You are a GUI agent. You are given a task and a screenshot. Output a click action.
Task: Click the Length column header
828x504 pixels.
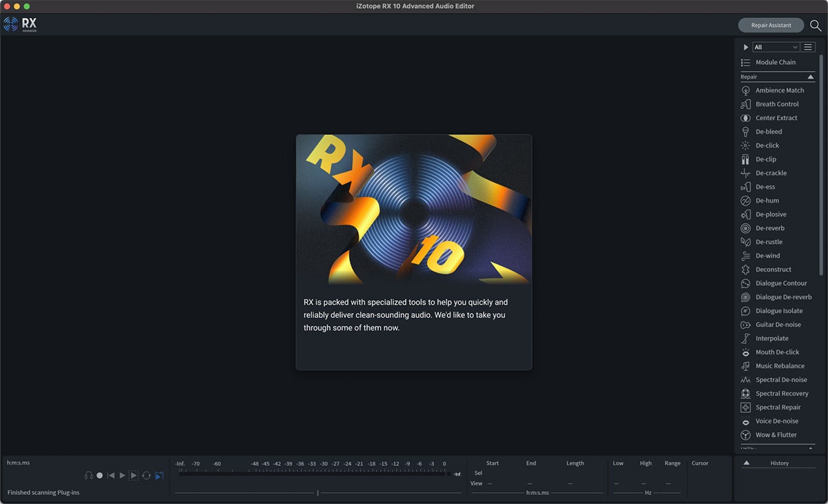point(575,463)
